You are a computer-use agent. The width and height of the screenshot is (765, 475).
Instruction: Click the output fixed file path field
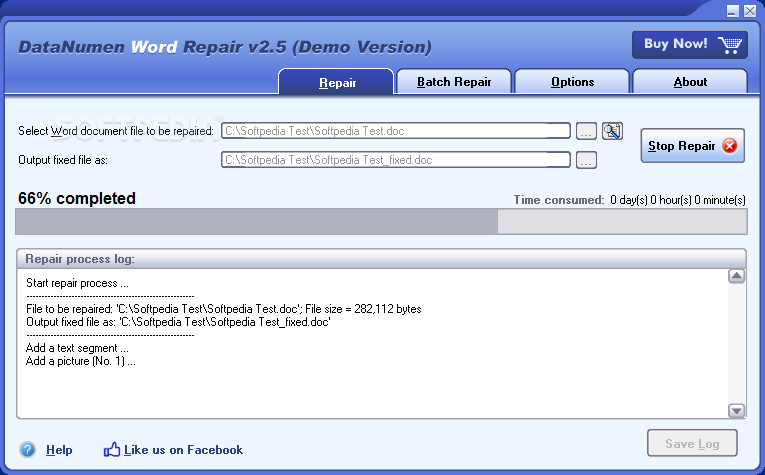(396, 159)
